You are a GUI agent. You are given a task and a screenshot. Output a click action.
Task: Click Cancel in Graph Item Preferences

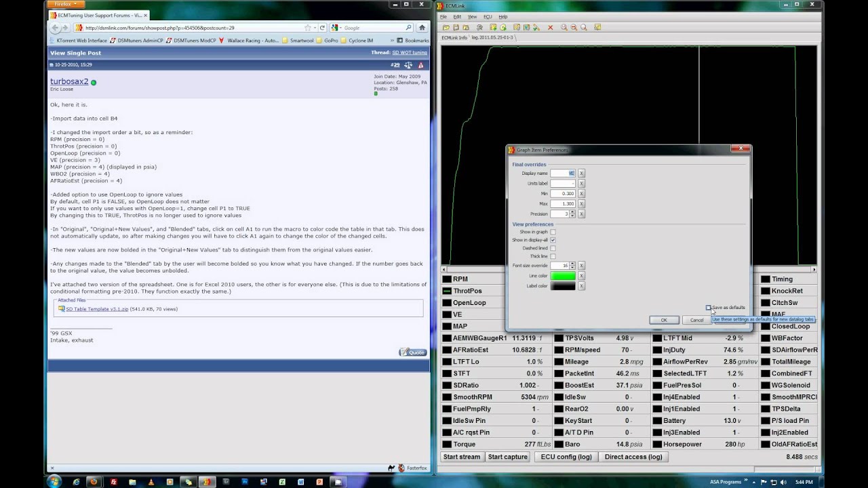pyautogui.click(x=696, y=320)
